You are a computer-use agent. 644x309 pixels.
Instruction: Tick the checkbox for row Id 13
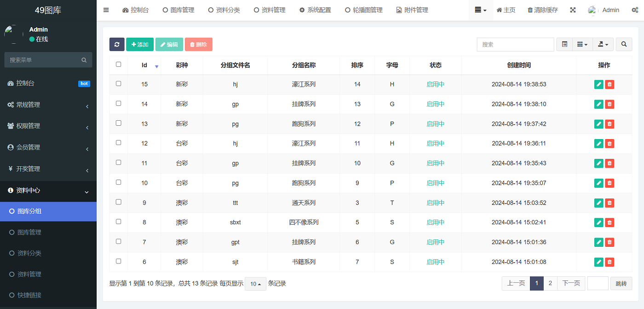[x=118, y=123]
